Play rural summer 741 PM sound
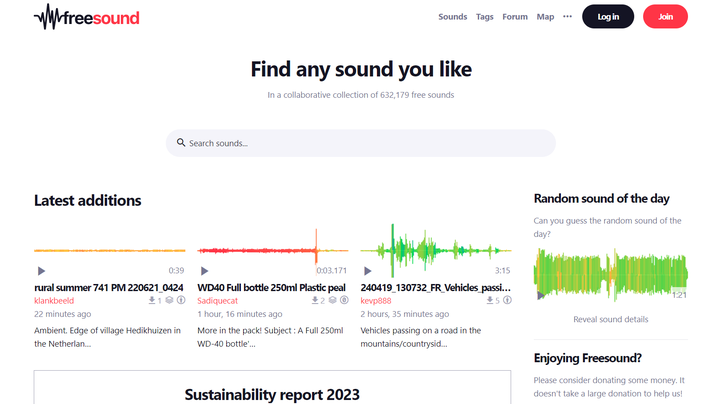The width and height of the screenshot is (720, 404). tap(41, 271)
